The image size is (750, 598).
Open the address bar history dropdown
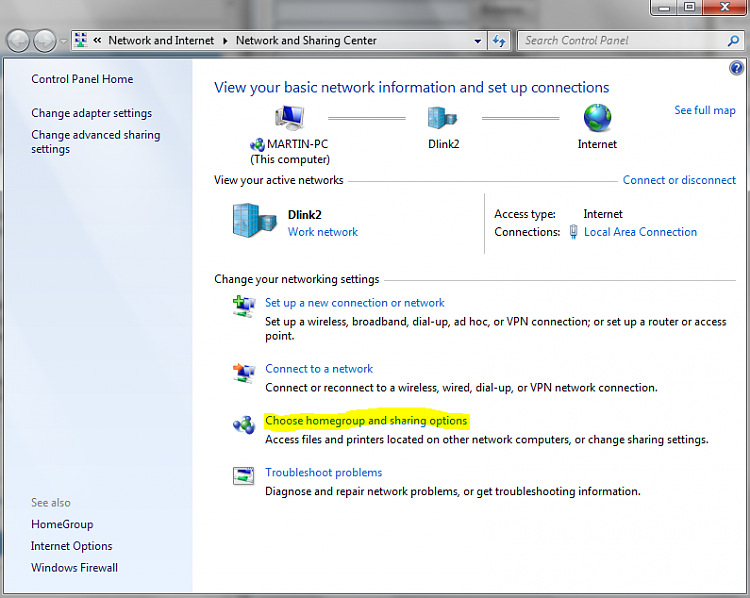point(477,41)
